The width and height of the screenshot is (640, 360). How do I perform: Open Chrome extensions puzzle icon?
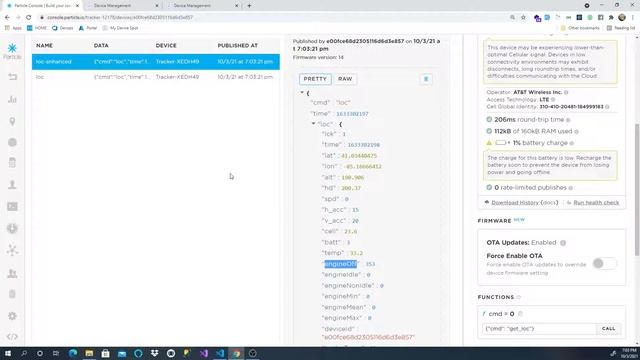click(x=611, y=18)
